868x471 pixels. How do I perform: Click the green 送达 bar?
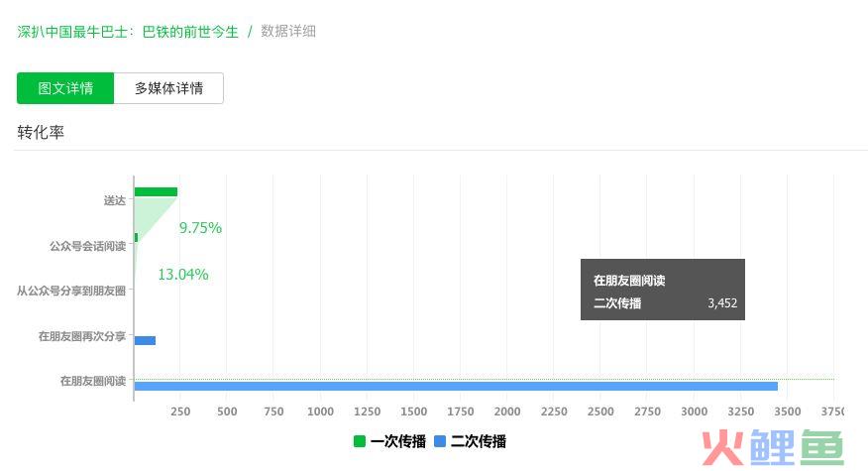(x=157, y=192)
